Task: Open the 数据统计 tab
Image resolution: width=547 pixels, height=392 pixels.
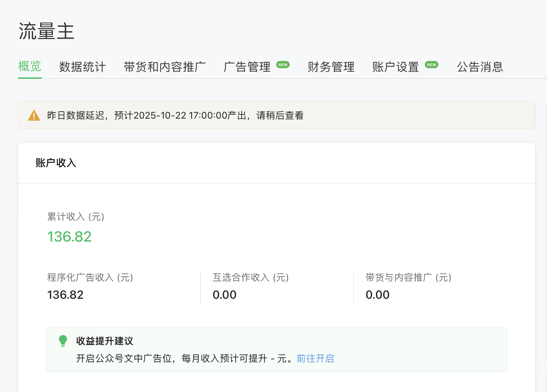Action: tap(82, 67)
